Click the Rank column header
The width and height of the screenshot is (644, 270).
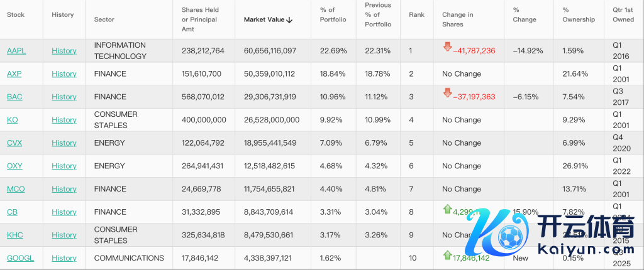(416, 14)
